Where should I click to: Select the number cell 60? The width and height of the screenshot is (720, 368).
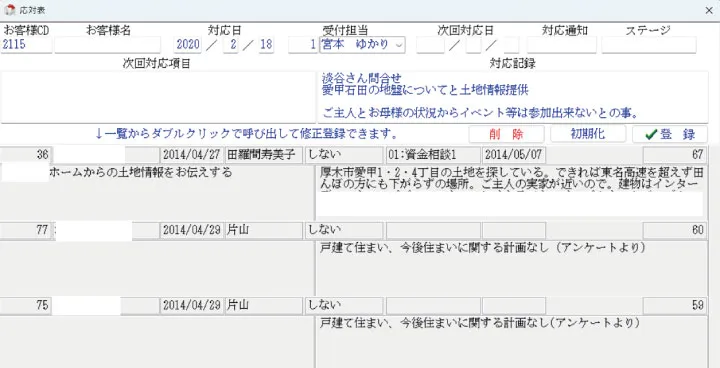[675, 231]
